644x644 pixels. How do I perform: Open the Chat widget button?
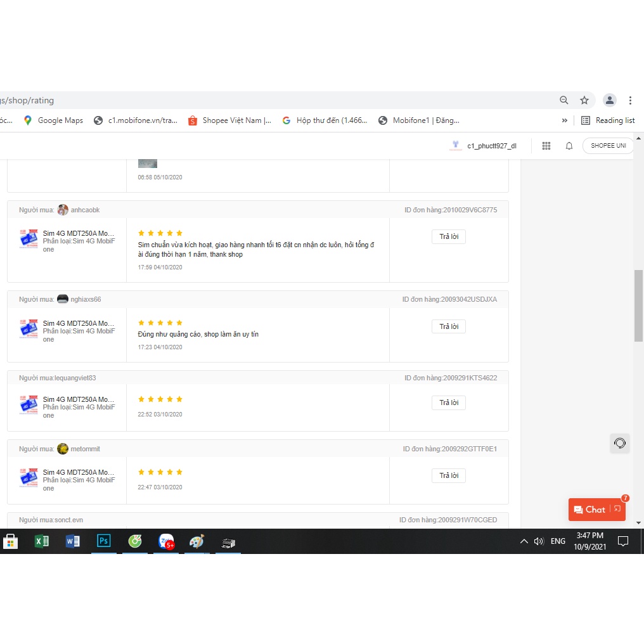596,510
